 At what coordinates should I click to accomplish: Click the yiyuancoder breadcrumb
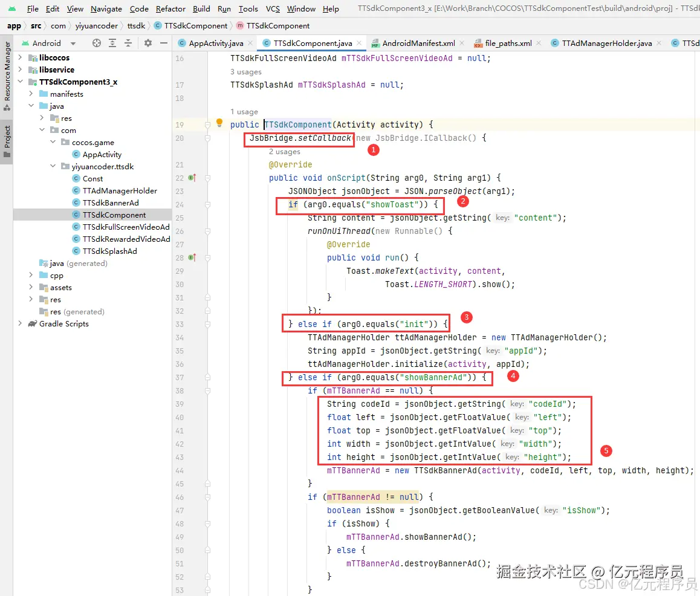pyautogui.click(x=97, y=26)
